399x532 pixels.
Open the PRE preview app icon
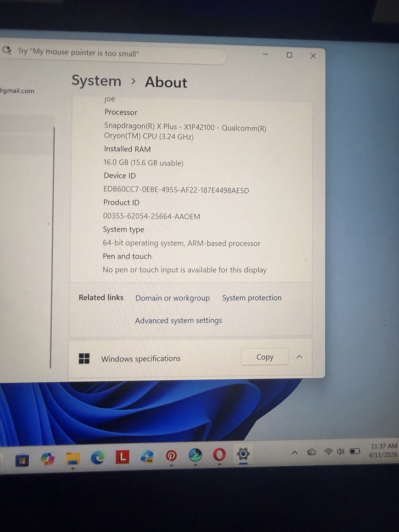pyautogui.click(x=147, y=456)
